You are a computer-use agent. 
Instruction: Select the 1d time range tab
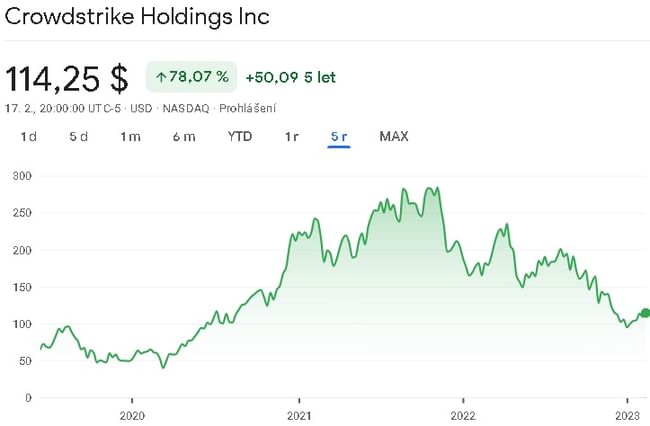[29, 137]
